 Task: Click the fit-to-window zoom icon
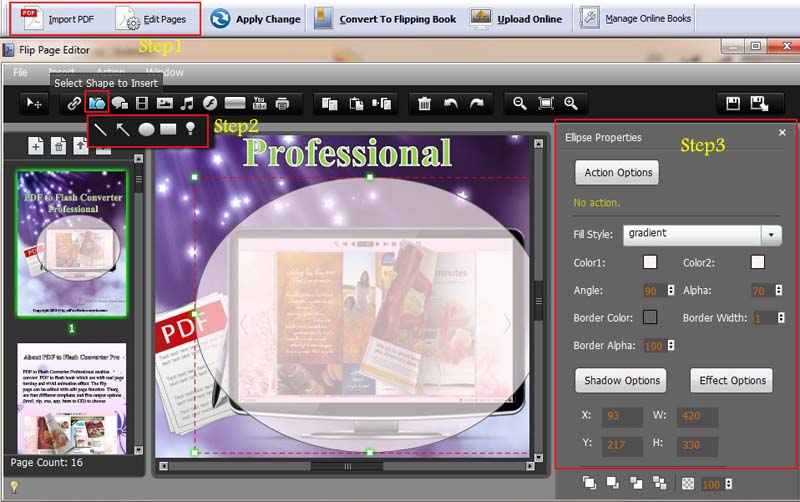pyautogui.click(x=546, y=104)
